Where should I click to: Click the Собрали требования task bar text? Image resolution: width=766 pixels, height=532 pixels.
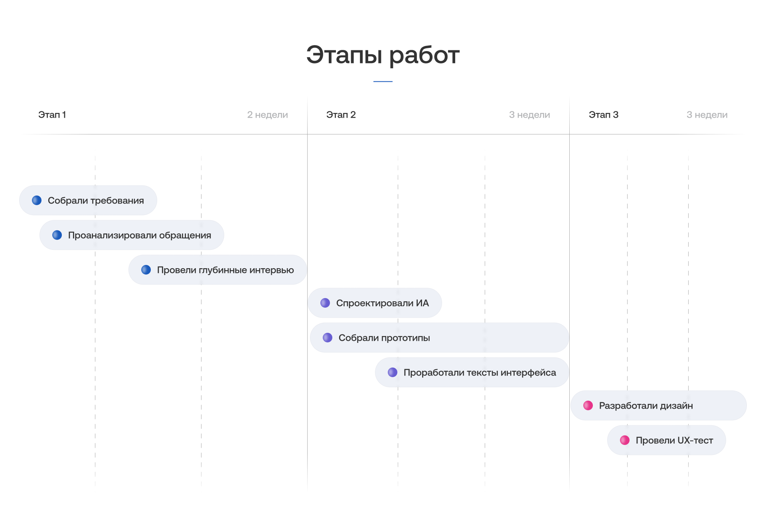tap(96, 200)
